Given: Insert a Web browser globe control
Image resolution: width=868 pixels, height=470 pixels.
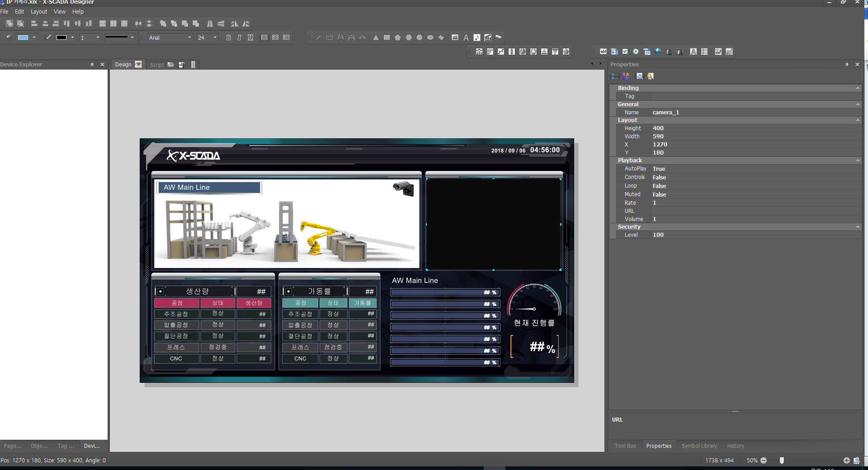Looking at the screenshot, I should [658, 52].
